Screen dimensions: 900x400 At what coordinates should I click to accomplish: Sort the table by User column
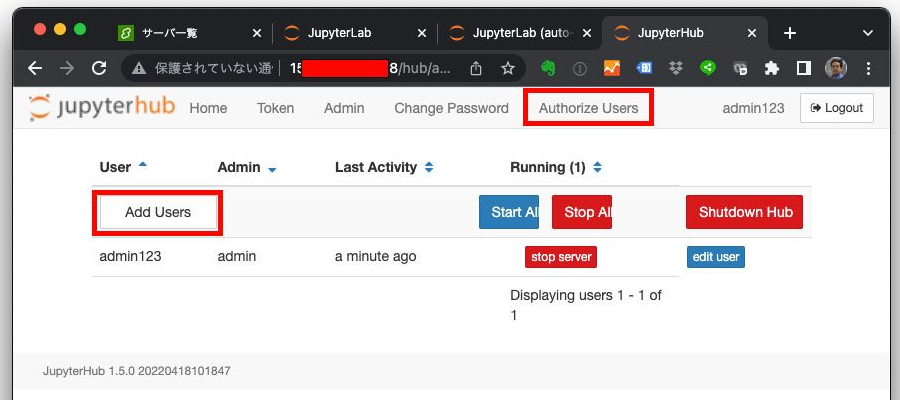(x=123, y=167)
